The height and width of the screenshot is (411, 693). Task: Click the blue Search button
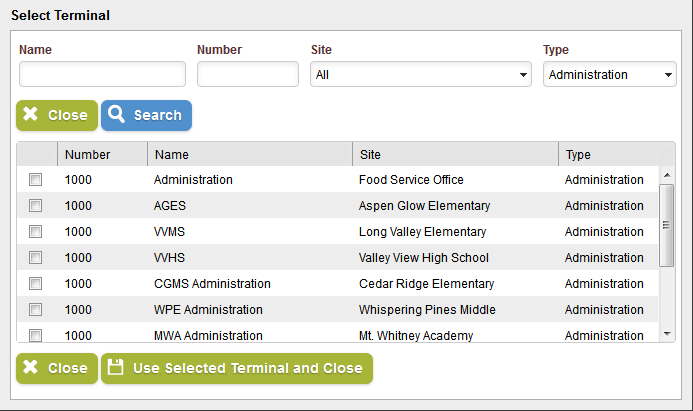click(146, 115)
